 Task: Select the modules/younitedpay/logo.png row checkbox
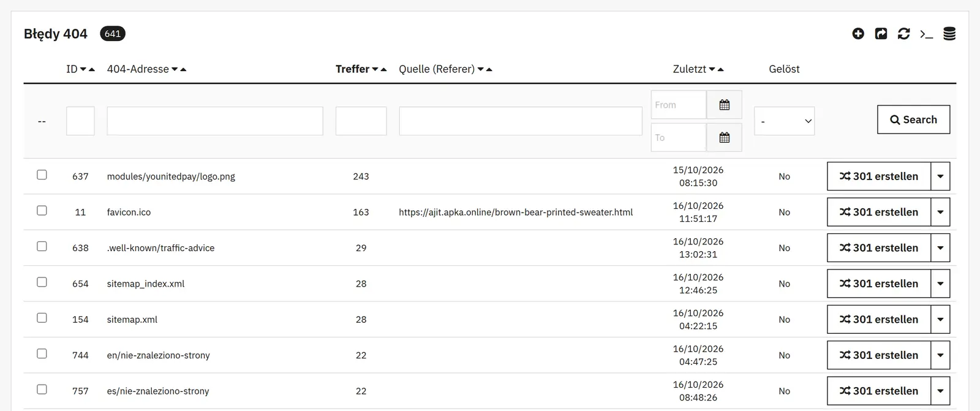(42, 175)
